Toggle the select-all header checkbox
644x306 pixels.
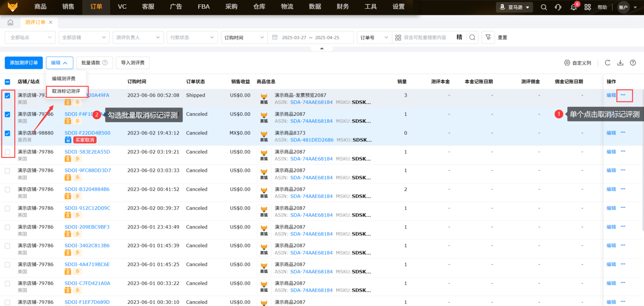click(x=7, y=82)
